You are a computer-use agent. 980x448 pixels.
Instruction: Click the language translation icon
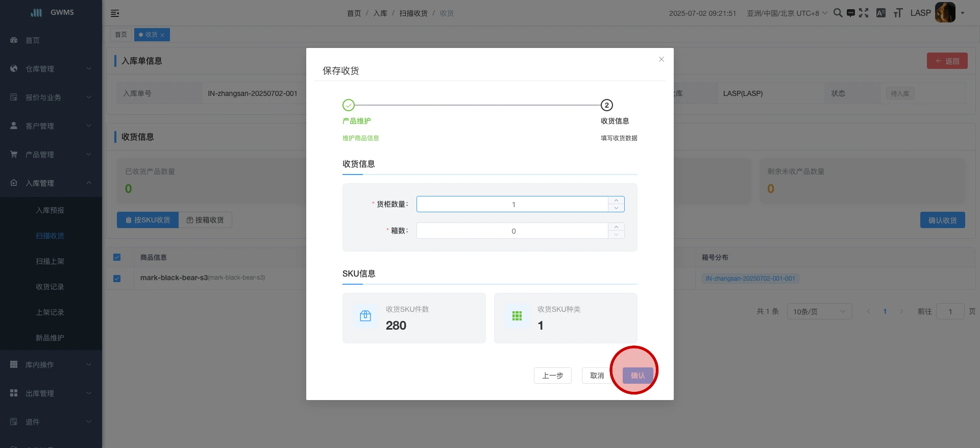(881, 13)
